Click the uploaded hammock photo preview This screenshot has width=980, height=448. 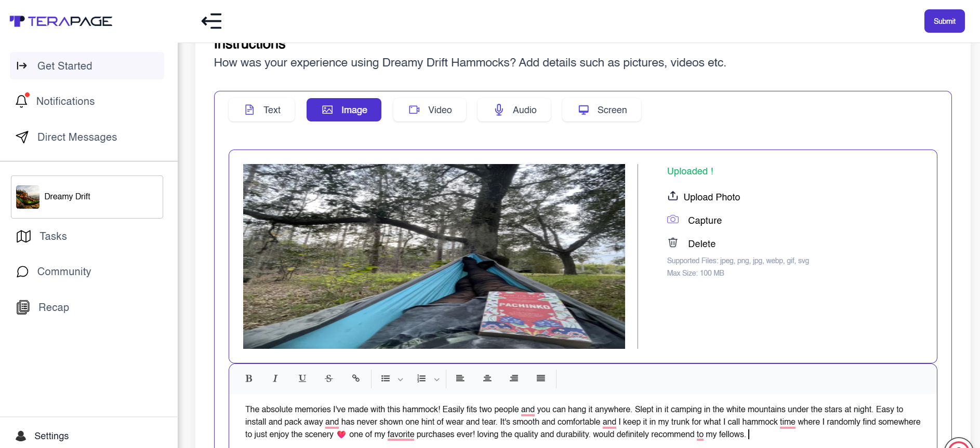[434, 256]
